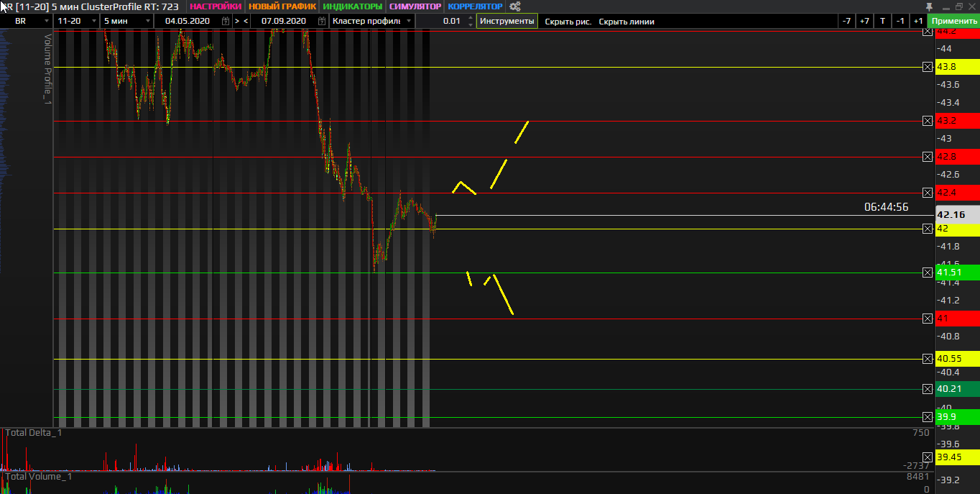Image resolution: width=980 pixels, height=494 pixels.
Task: Remove the 40.21 level line via X box
Action: pyautogui.click(x=928, y=389)
